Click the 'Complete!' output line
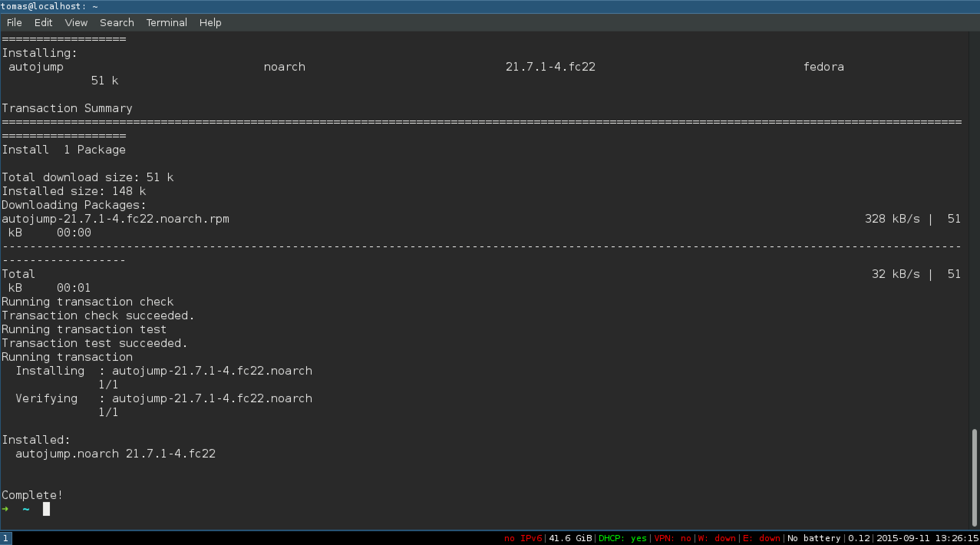Screen dimensions: 980x545 32,495
